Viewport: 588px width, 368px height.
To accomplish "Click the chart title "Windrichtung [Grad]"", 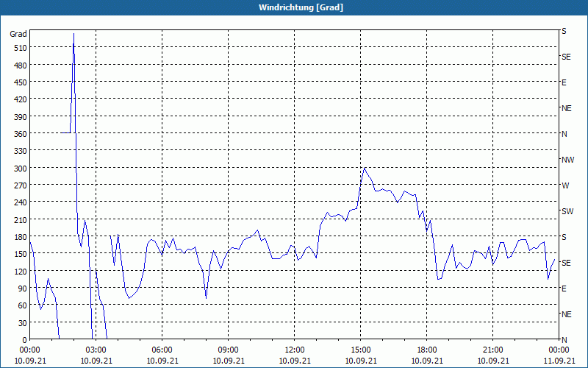I will tap(301, 7).
